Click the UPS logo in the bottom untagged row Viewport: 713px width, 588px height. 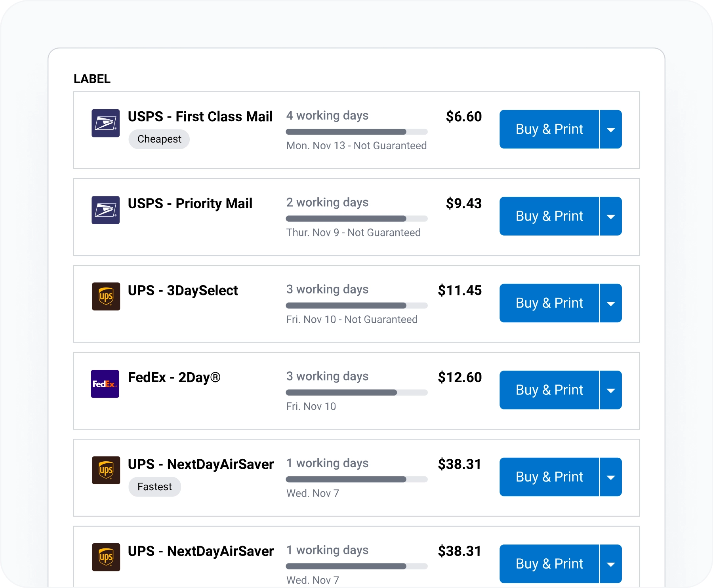(106, 557)
